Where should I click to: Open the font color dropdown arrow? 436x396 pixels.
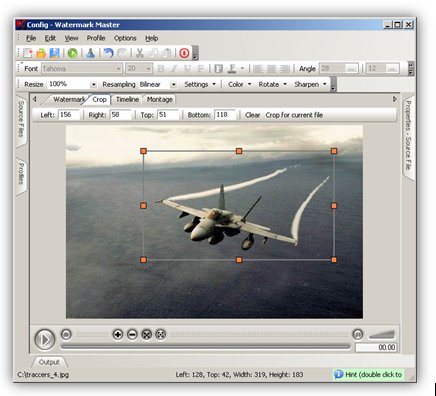pos(242,69)
